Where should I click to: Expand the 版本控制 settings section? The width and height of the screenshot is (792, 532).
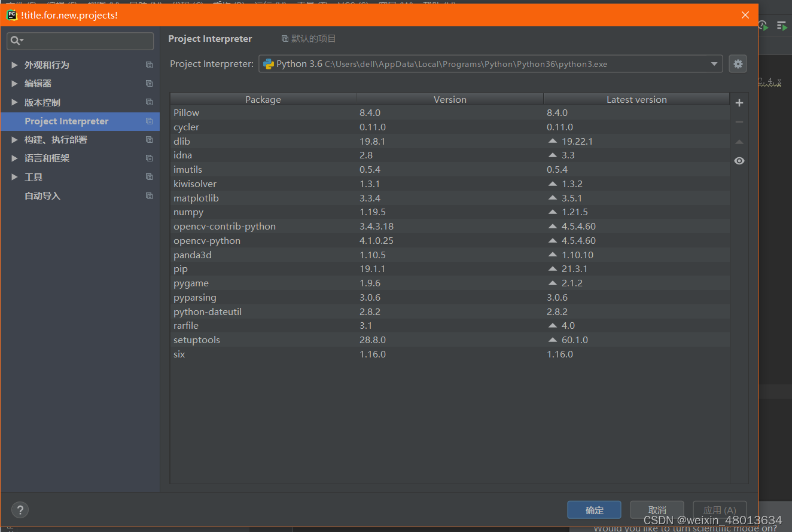[14, 102]
